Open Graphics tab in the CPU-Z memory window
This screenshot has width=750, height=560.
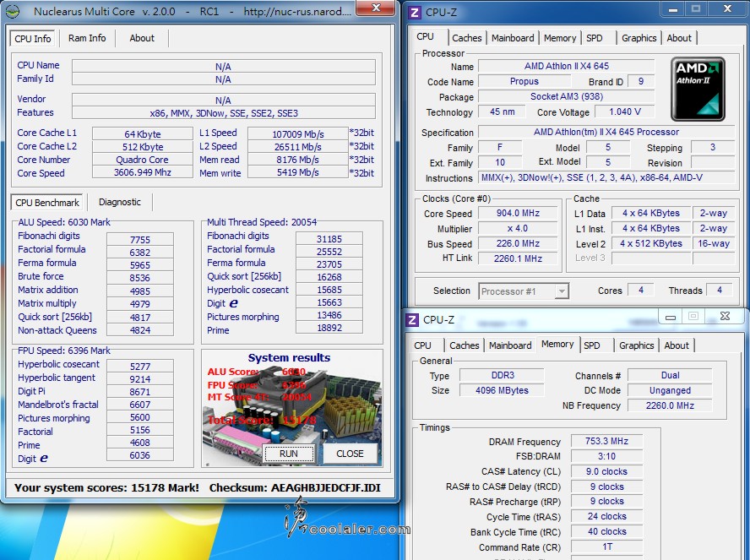pyautogui.click(x=636, y=345)
